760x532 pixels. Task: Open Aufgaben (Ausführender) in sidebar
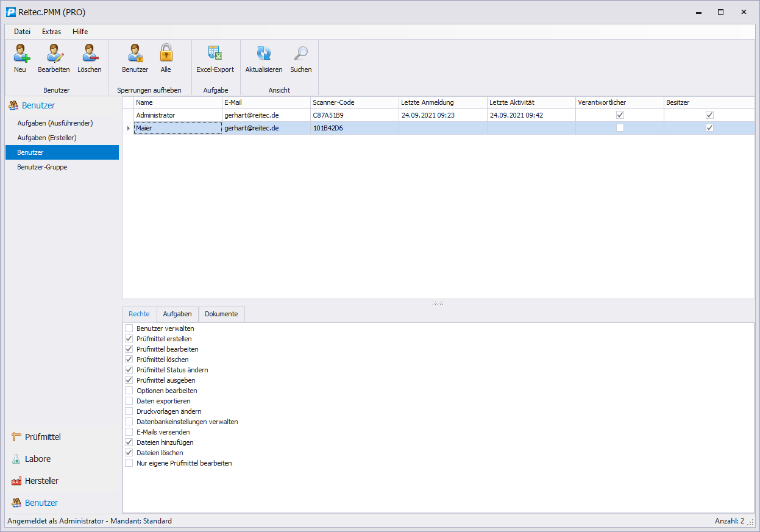(x=55, y=123)
